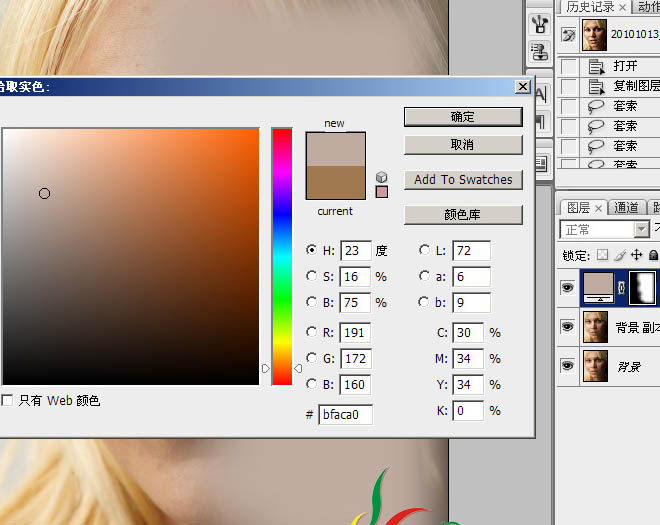Switch to the 历史记录 (History) tab

click(590, 7)
